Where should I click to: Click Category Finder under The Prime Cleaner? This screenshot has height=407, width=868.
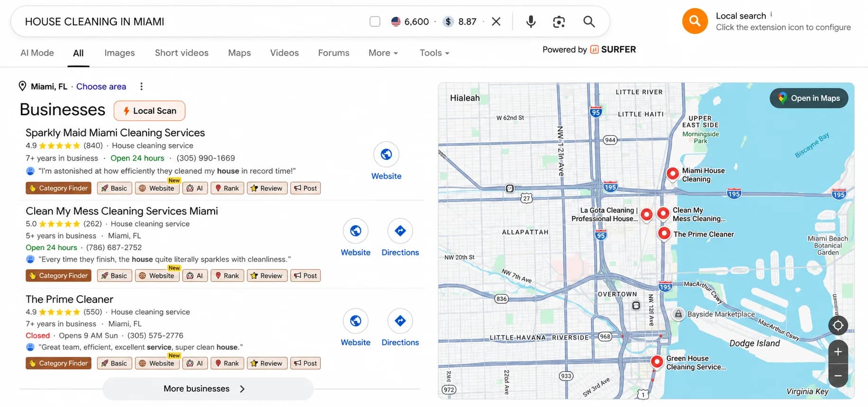point(58,363)
